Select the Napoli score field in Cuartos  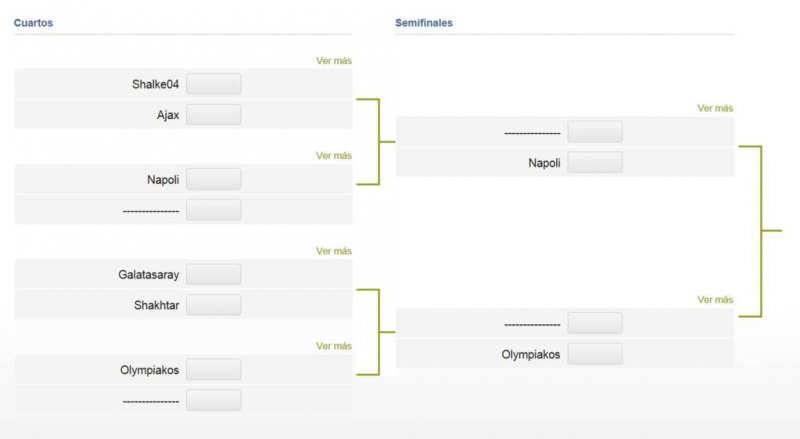(x=214, y=179)
